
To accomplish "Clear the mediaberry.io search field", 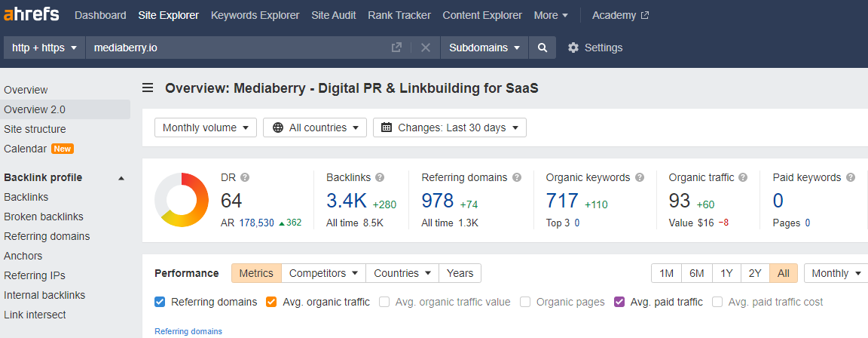I will [x=426, y=48].
